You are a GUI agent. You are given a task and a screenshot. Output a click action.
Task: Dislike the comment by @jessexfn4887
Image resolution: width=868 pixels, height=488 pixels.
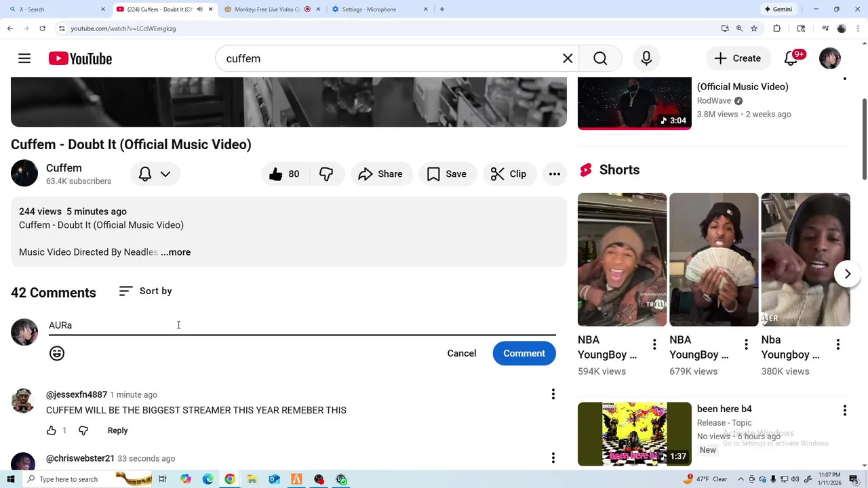pos(83,430)
